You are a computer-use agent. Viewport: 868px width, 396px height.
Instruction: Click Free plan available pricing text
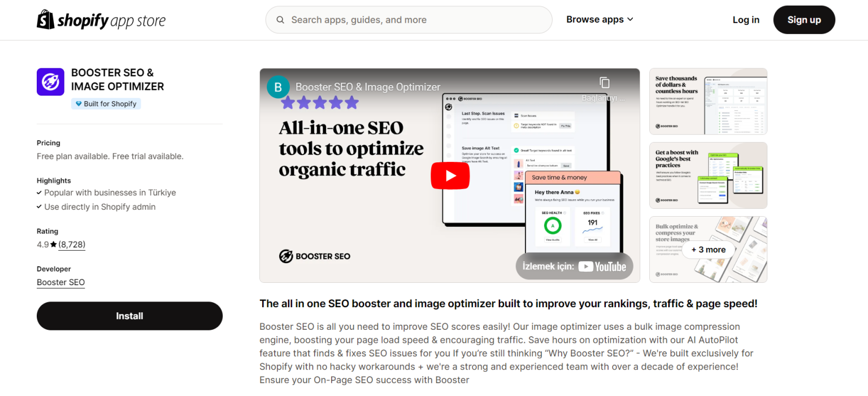pyautogui.click(x=110, y=156)
